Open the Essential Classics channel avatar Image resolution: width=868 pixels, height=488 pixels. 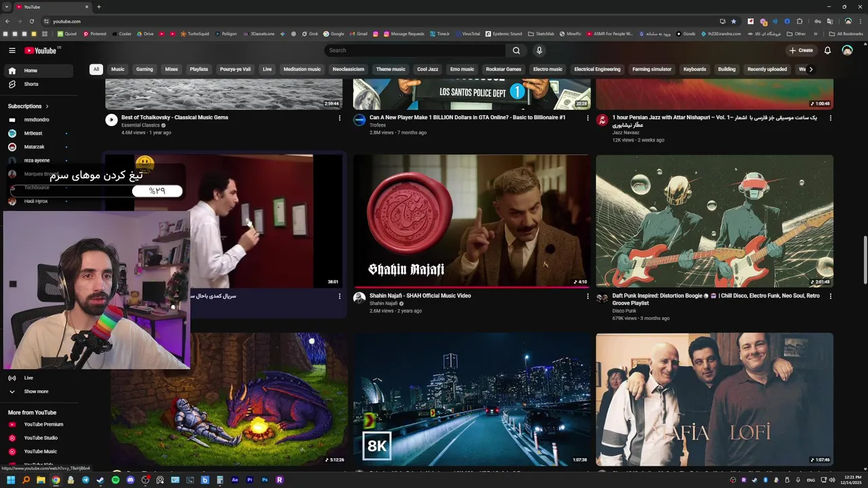pyautogui.click(x=112, y=120)
